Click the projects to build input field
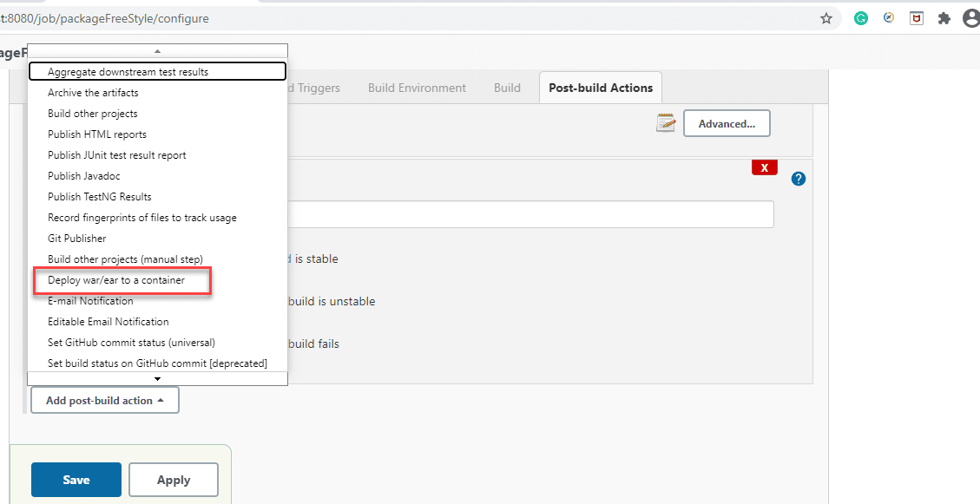The height and width of the screenshot is (504, 980). click(530, 214)
